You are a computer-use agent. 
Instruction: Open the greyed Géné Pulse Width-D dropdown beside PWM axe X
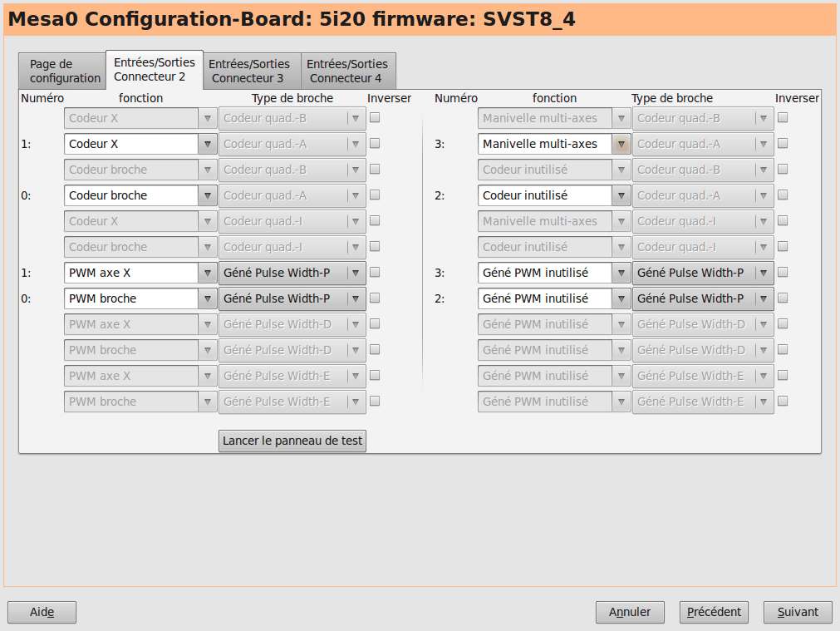tap(292, 324)
